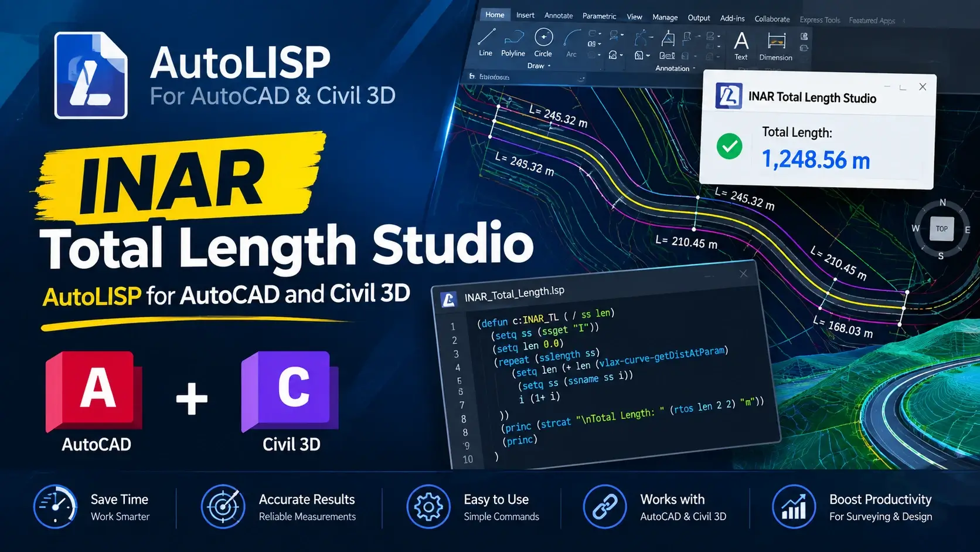Image resolution: width=980 pixels, height=552 pixels.
Task: Click the Civil 3D purple C logo
Action: [x=290, y=390]
